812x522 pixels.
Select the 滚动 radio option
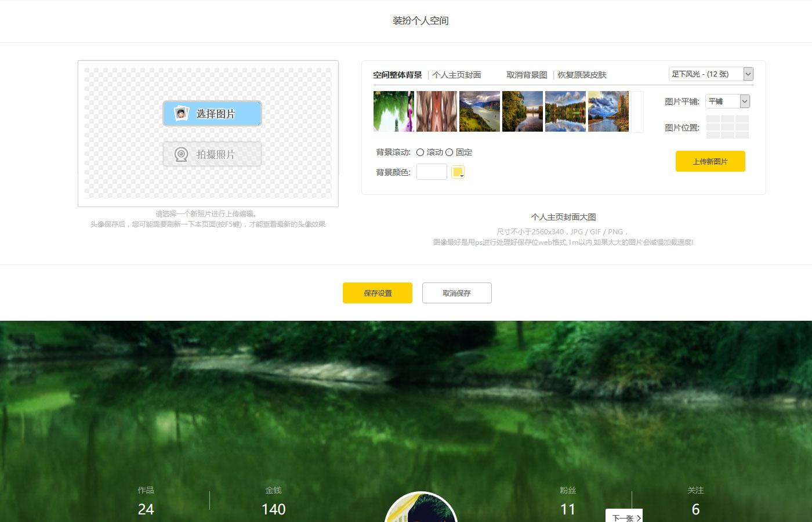(x=420, y=153)
